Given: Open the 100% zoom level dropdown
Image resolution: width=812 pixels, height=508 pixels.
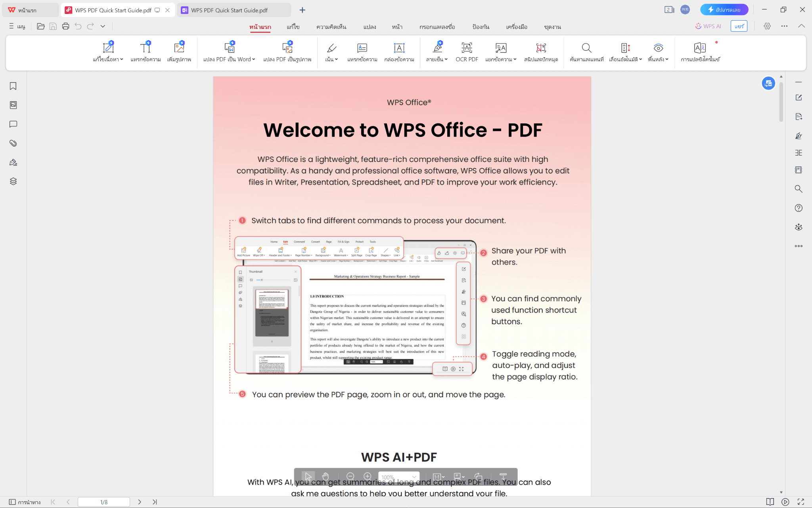Looking at the screenshot, I should (x=414, y=477).
